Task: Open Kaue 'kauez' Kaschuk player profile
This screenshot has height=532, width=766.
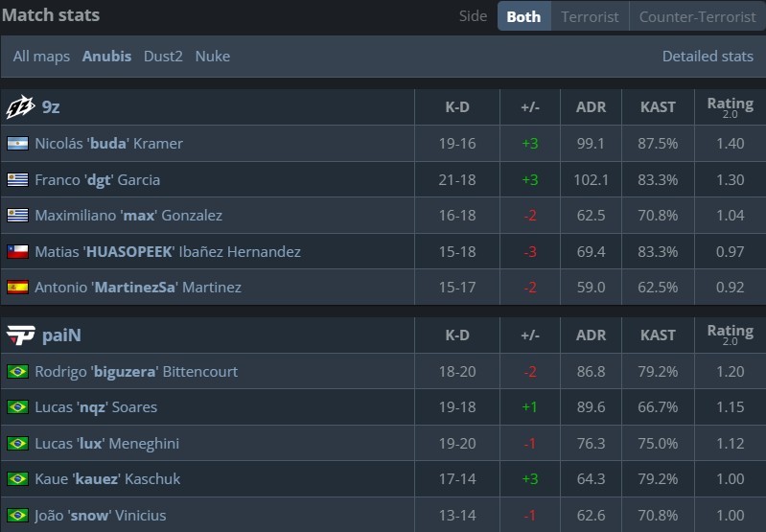Action: 107,479
